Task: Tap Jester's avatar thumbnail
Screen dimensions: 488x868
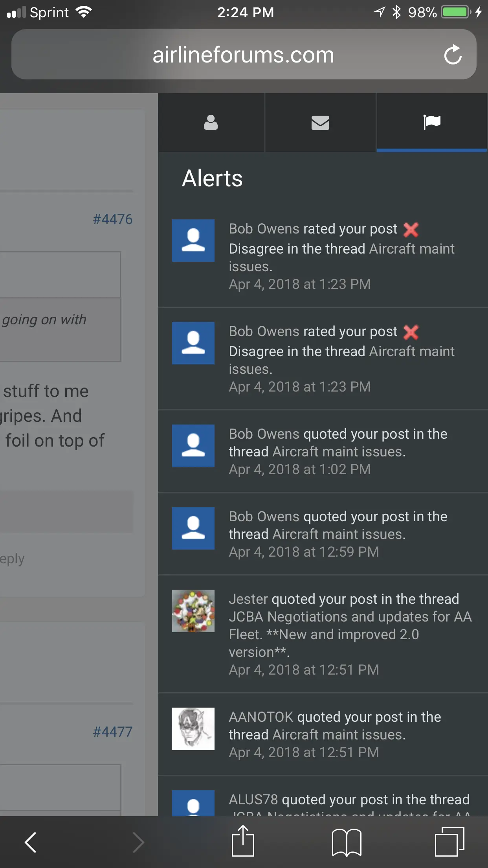Action: click(193, 611)
